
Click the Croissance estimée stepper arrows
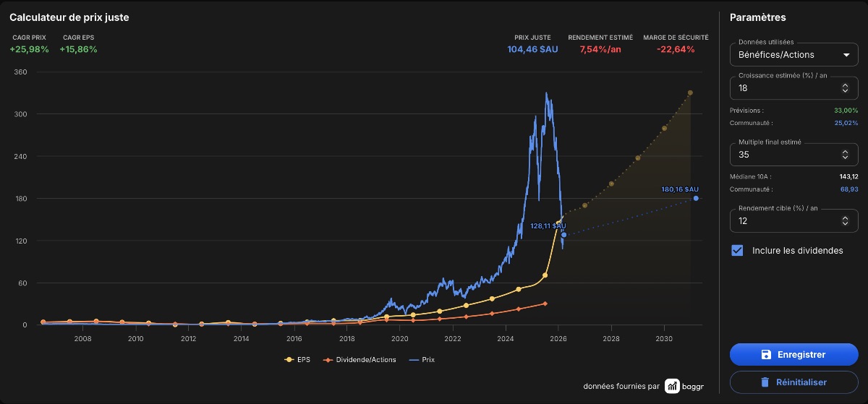coord(846,88)
